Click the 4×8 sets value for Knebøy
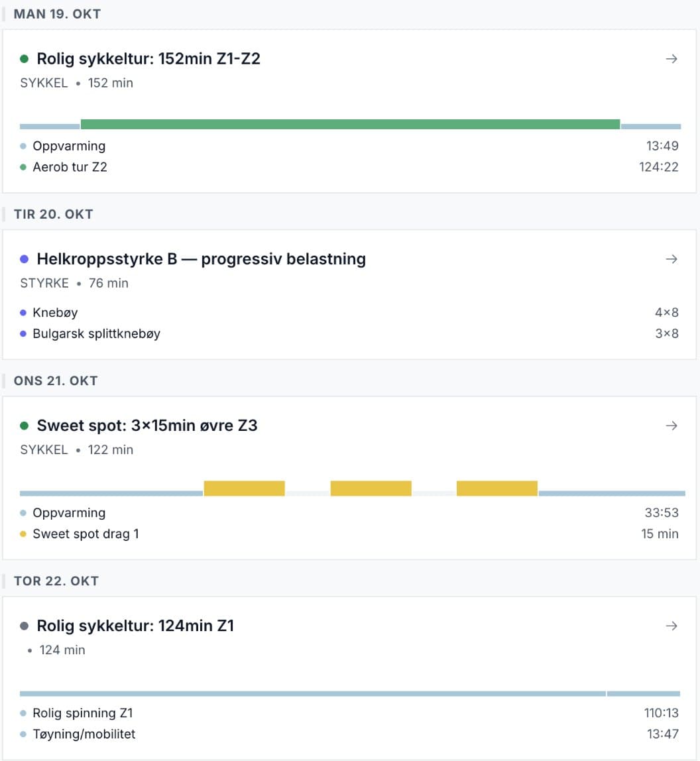Image resolution: width=700 pixels, height=761 pixels. coord(667,313)
